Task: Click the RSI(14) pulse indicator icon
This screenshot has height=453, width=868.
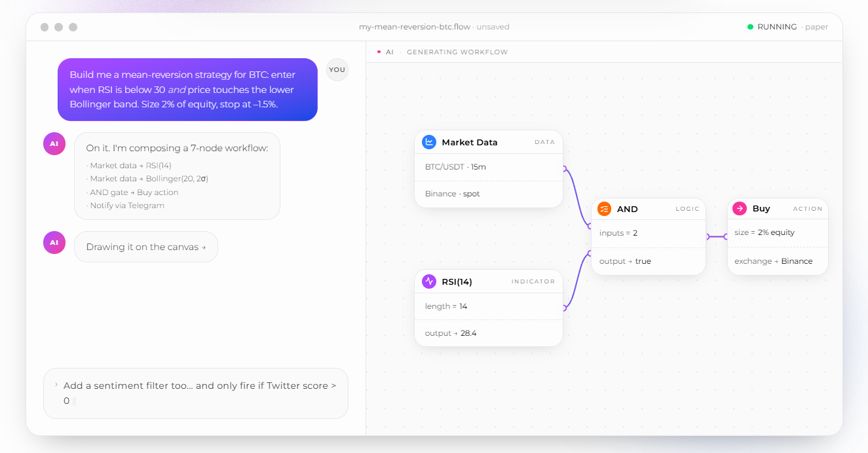Action: 429,281
